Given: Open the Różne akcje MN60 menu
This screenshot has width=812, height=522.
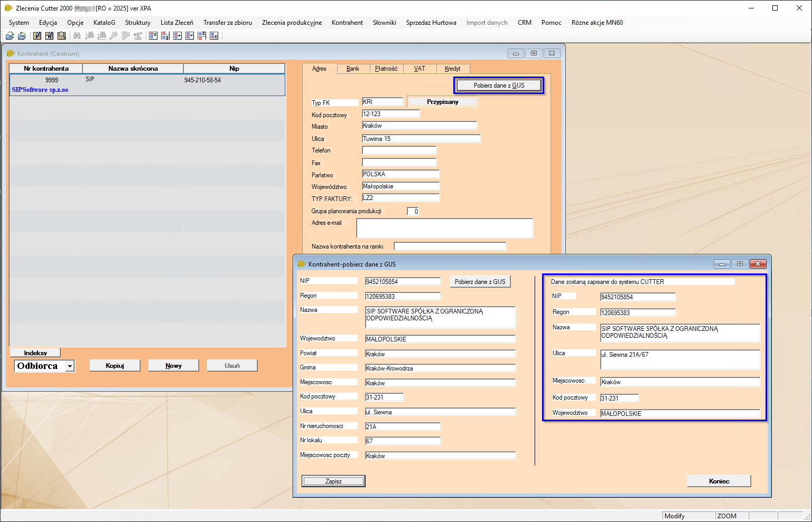Looking at the screenshot, I should pyautogui.click(x=598, y=23).
